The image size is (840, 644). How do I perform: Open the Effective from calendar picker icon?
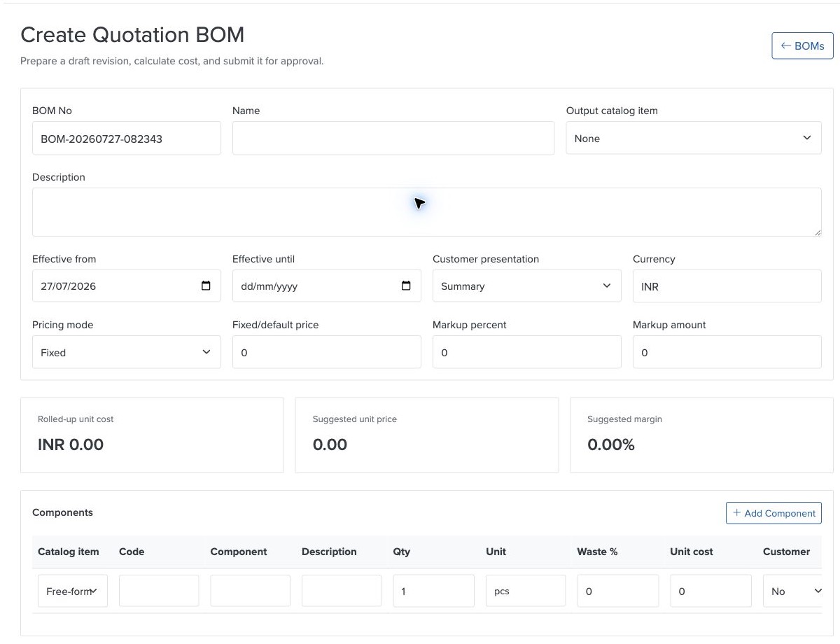pos(206,286)
